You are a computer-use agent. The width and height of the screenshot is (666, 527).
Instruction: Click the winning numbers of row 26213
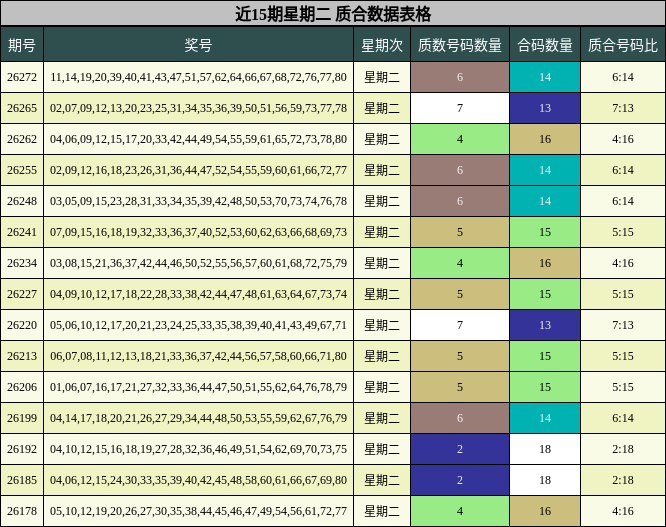(x=198, y=356)
